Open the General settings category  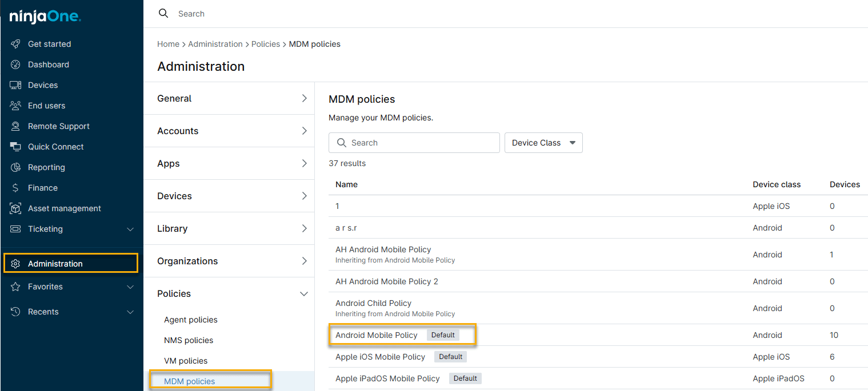tap(229, 98)
